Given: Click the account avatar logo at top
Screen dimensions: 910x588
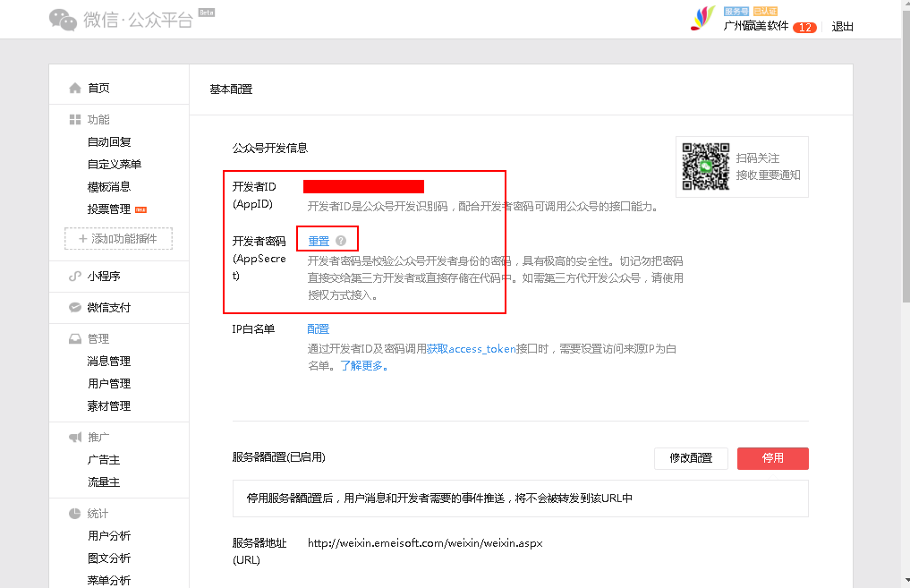Looking at the screenshot, I should tap(703, 19).
